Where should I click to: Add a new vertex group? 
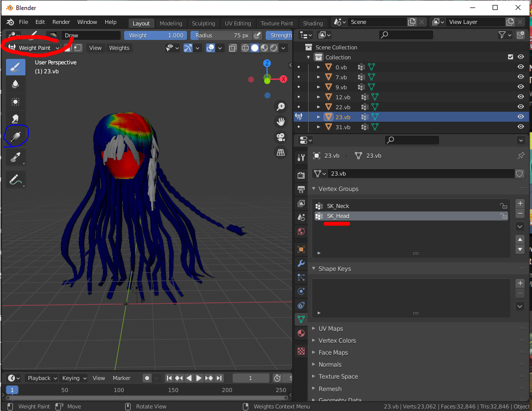(x=520, y=204)
